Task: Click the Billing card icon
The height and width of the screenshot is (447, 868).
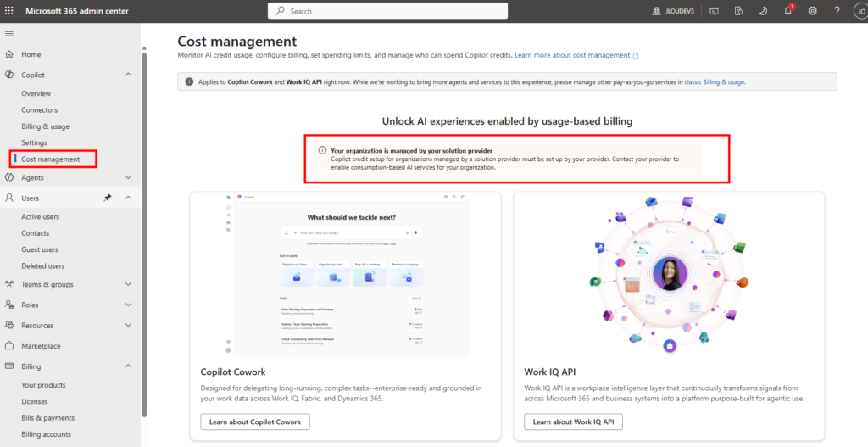Action: point(8,366)
